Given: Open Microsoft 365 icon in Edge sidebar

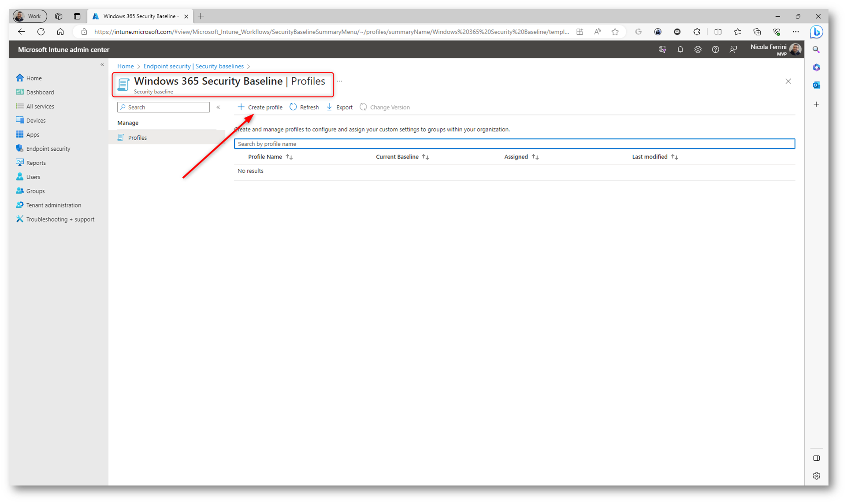Looking at the screenshot, I should coord(817,67).
